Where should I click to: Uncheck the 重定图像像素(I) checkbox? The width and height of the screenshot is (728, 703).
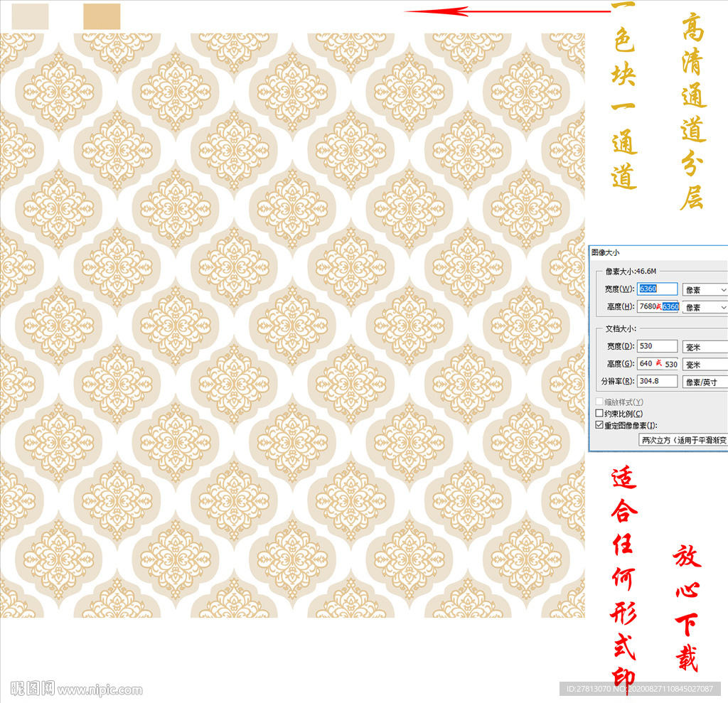click(599, 425)
